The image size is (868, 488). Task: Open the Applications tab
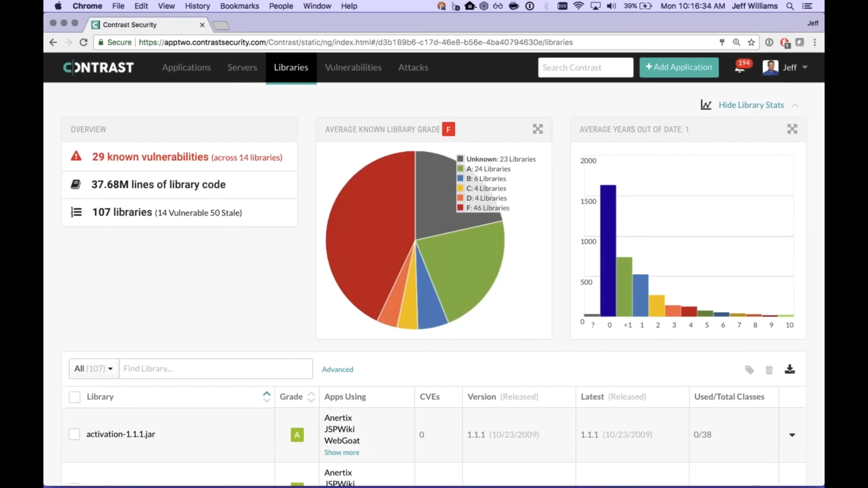coord(186,67)
